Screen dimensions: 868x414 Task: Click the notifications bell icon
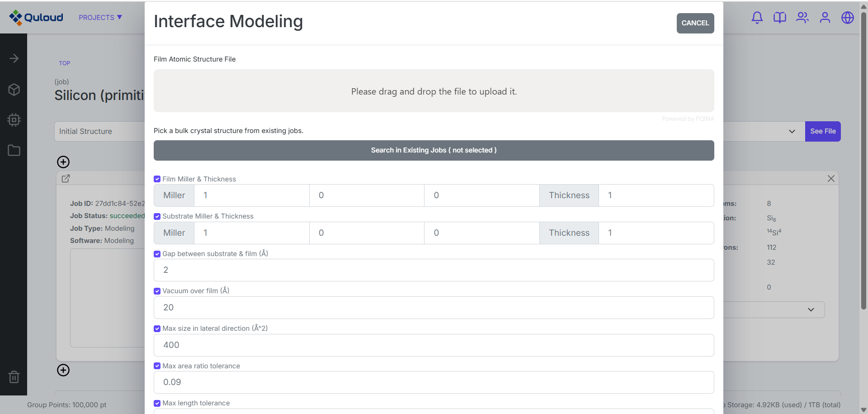tap(757, 18)
